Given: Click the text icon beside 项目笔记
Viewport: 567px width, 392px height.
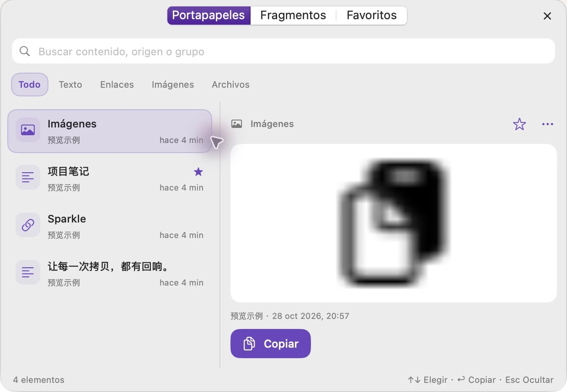Looking at the screenshot, I should tap(28, 177).
